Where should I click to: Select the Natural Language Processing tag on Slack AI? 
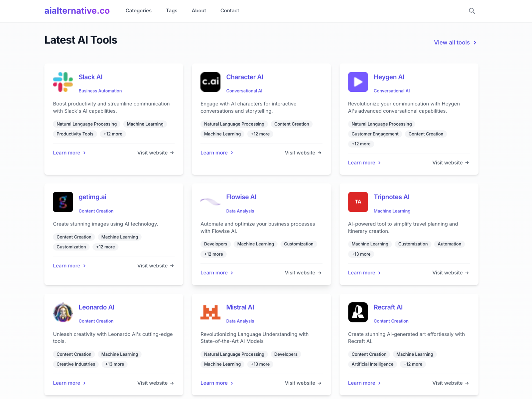tap(86, 124)
